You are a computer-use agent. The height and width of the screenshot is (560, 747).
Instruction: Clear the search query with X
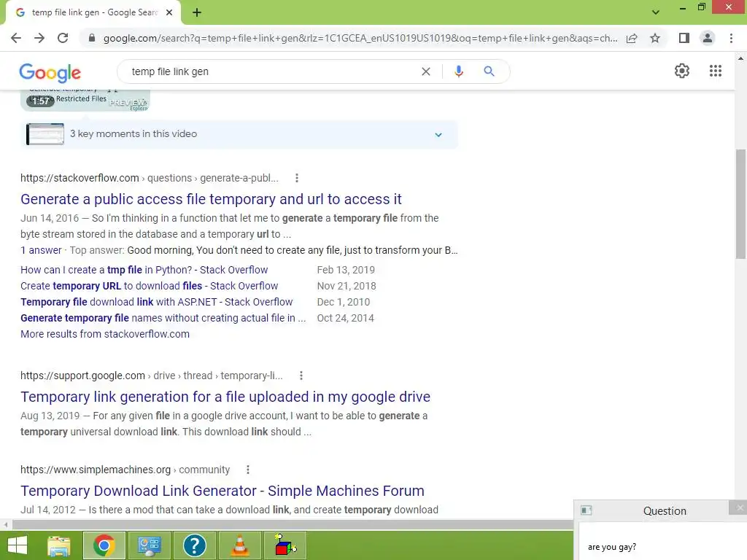pos(426,71)
